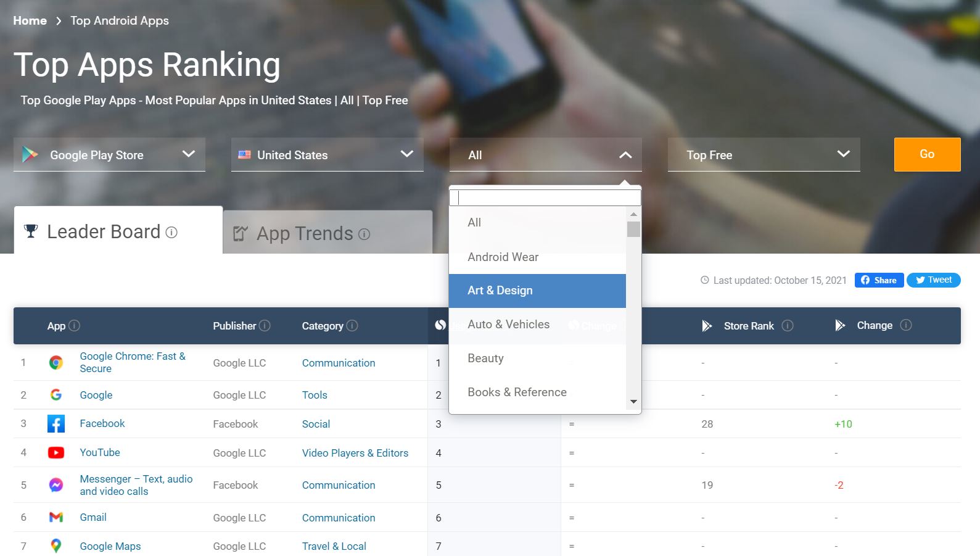Screen dimensions: 980x556
Task: Click the clock icon beside Last updated
Action: click(705, 280)
